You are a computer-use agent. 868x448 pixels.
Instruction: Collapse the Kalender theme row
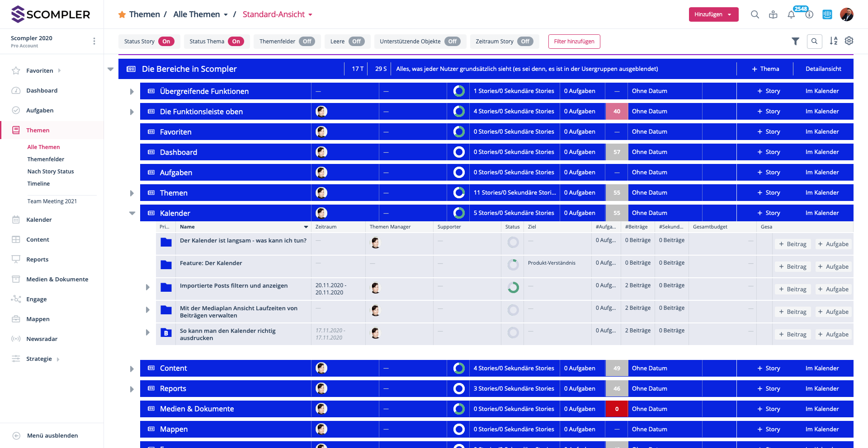[x=132, y=213]
